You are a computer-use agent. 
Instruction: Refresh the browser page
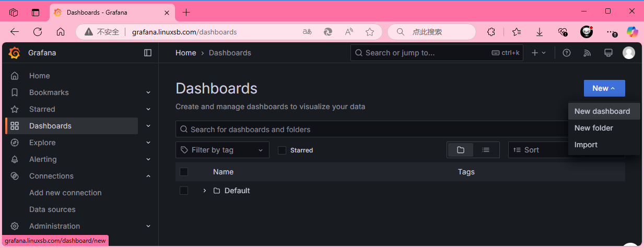(38, 32)
